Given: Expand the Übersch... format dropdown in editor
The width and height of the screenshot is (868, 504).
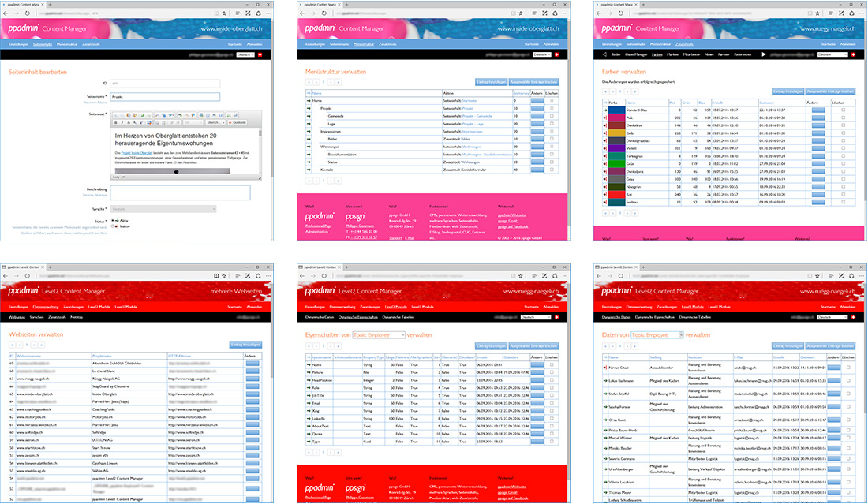Looking at the screenshot, I should [x=215, y=122].
